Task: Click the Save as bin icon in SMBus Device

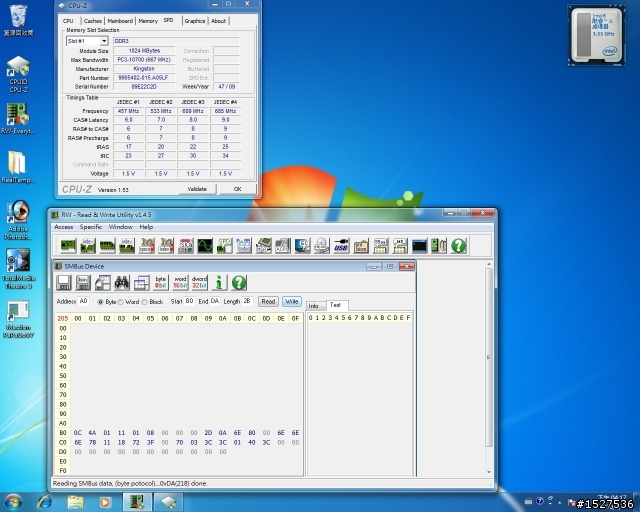Action: [83, 283]
